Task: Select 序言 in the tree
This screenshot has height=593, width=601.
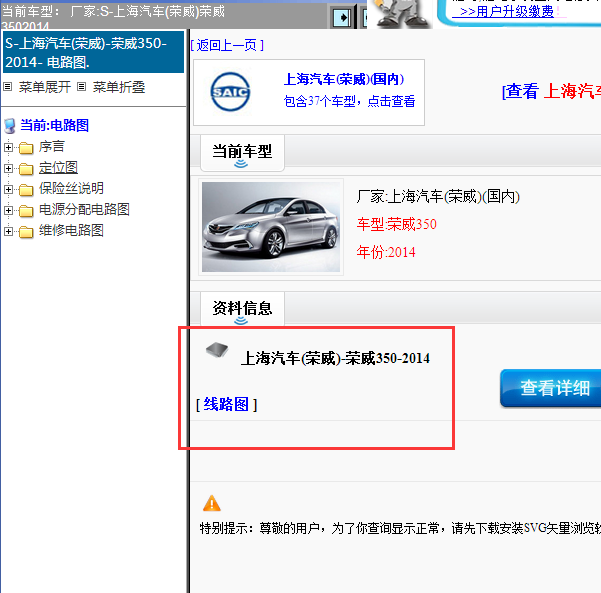Action: point(52,146)
